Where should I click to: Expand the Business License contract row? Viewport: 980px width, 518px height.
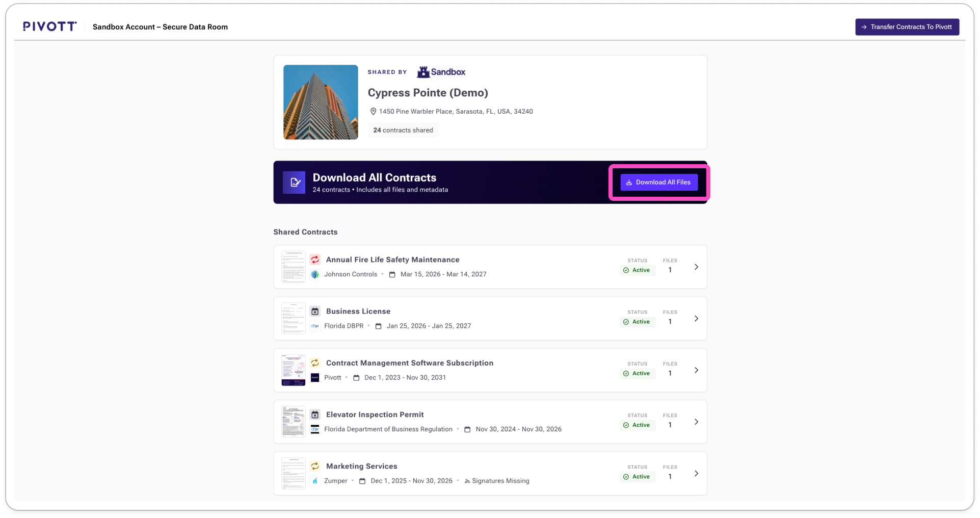pyautogui.click(x=696, y=319)
